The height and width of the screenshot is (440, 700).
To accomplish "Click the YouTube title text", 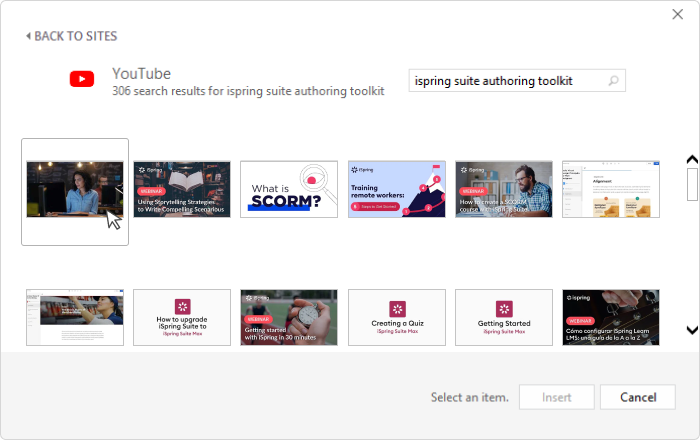I will pos(142,74).
